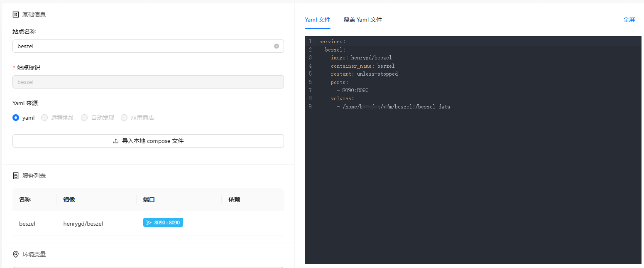This screenshot has height=268, width=644.
Task: Click the Yaml 来源 label
Action: [25, 103]
